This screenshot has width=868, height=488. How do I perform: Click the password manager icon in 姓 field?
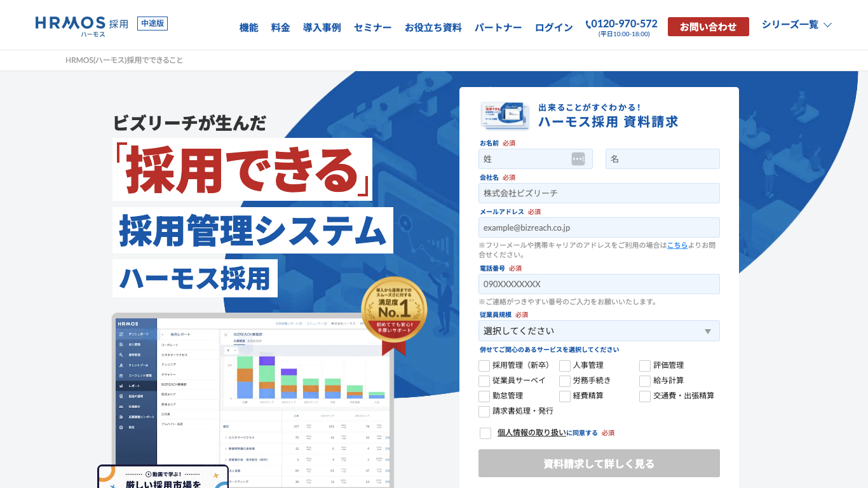pos(578,159)
